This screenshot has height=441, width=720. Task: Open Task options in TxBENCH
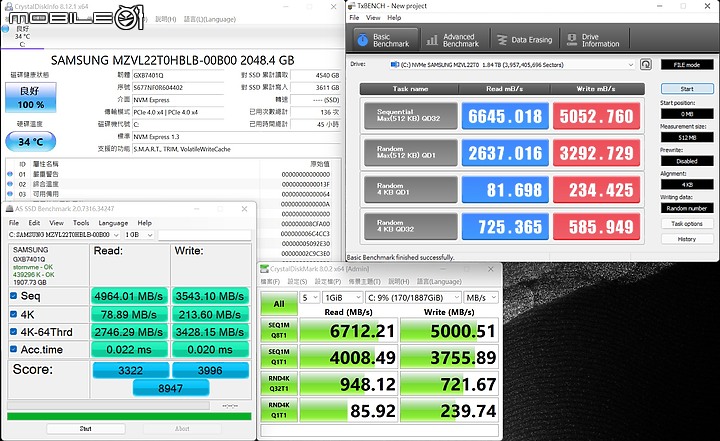coord(687,224)
